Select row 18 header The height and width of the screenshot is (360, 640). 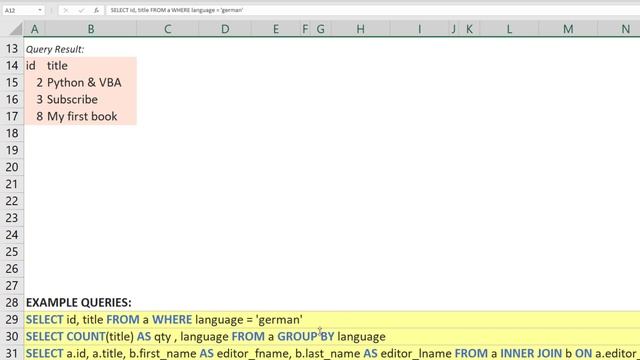pos(12,133)
